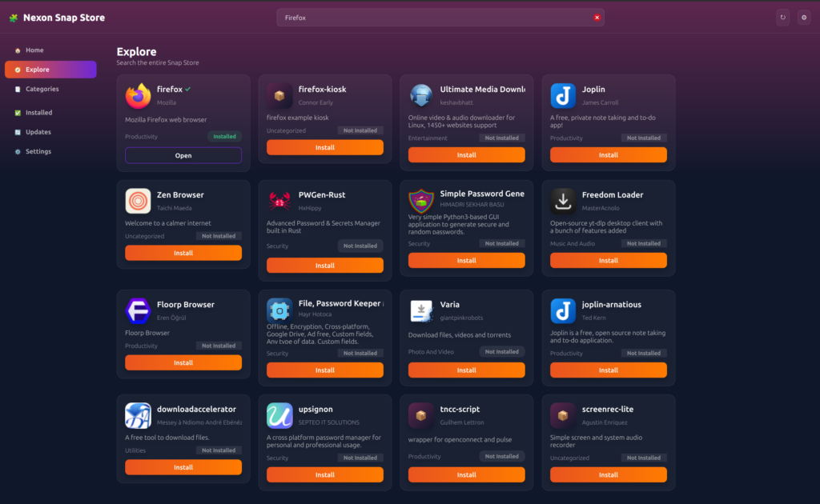This screenshot has width=820, height=504.
Task: Install Floorp Browser
Action: [x=183, y=362]
